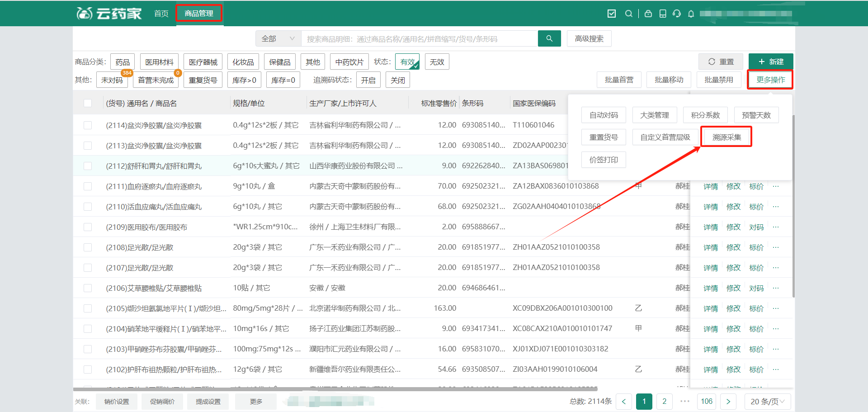Open more options for row 2109 医用胶布
This screenshot has width=868, height=412.
click(776, 227)
